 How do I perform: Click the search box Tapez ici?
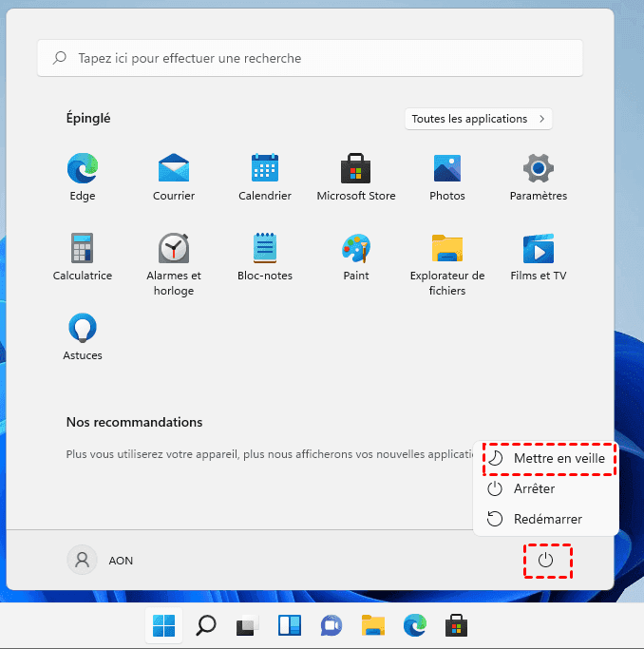[310, 58]
